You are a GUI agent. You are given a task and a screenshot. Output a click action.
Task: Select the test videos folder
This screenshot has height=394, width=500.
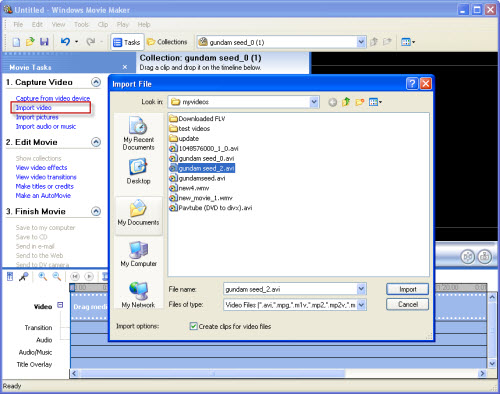click(x=189, y=129)
